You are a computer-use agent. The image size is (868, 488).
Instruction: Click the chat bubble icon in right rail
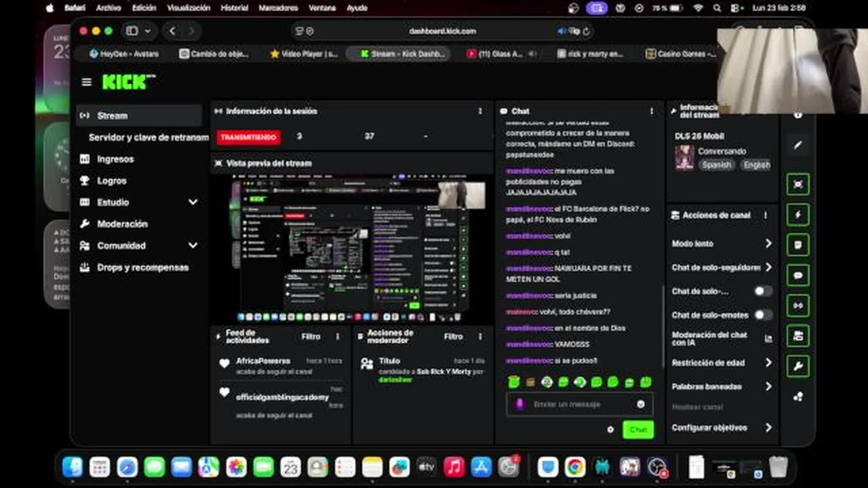pyautogui.click(x=798, y=275)
